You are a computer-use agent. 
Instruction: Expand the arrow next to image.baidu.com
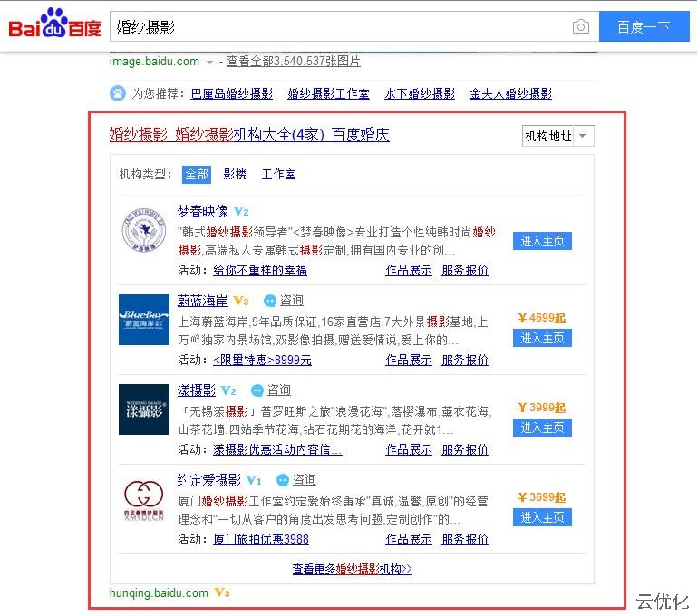[x=210, y=63]
